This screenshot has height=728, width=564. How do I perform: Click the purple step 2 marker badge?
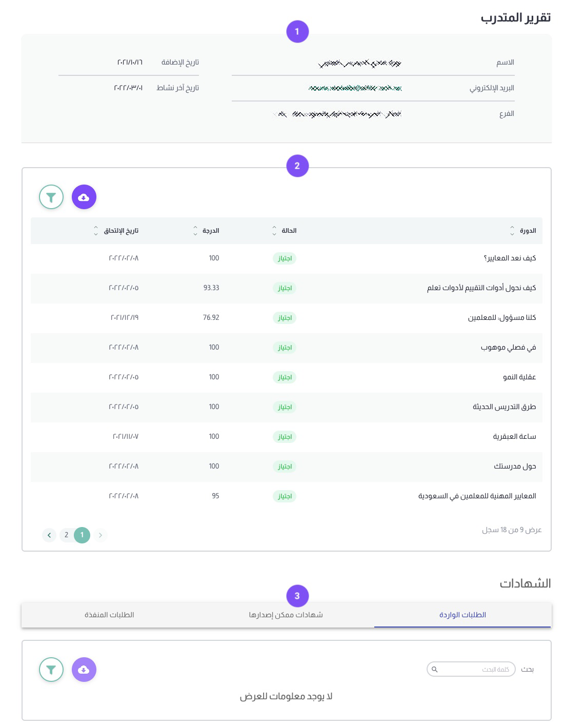click(x=297, y=166)
